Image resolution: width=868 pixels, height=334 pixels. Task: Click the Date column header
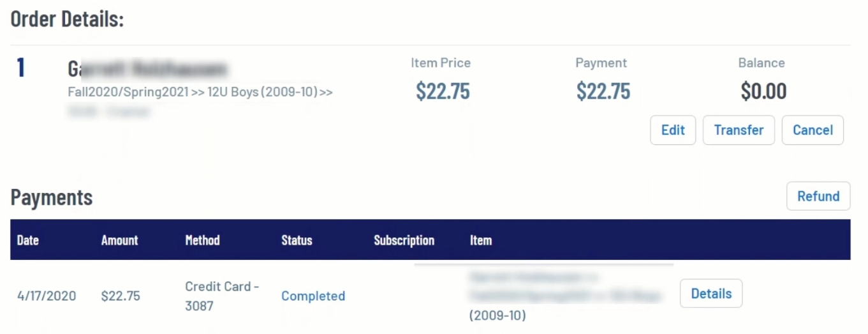pyautogui.click(x=28, y=240)
